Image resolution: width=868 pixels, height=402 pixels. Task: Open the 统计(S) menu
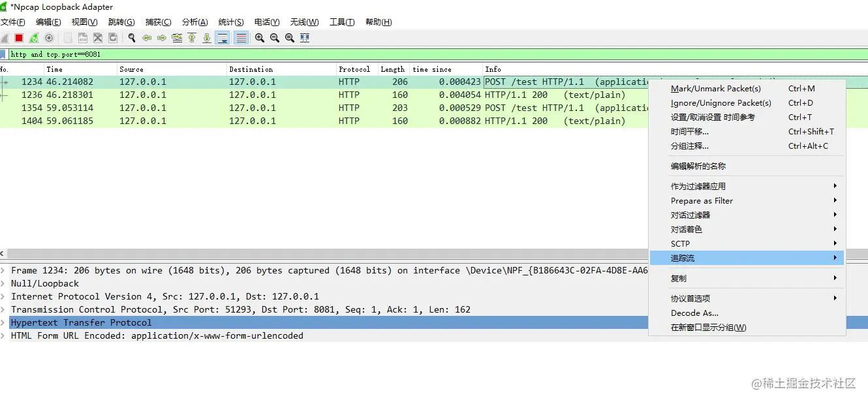[232, 22]
